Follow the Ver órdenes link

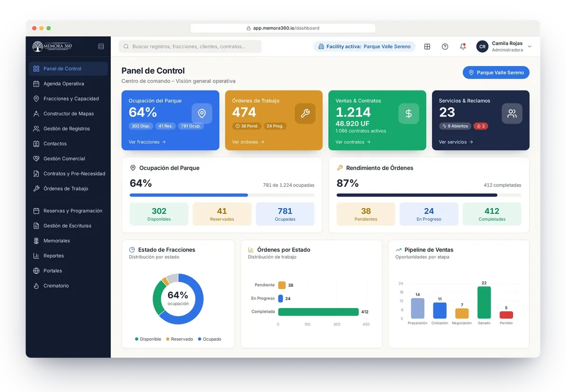248,142
